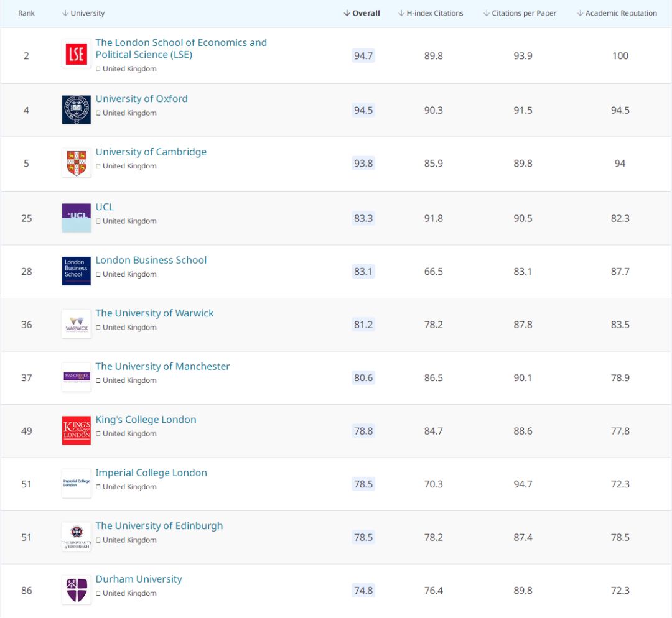Sort by Academic Reputation column header

point(617,13)
